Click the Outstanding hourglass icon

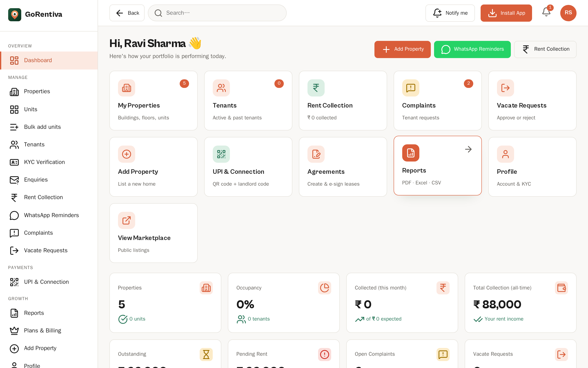click(x=206, y=354)
